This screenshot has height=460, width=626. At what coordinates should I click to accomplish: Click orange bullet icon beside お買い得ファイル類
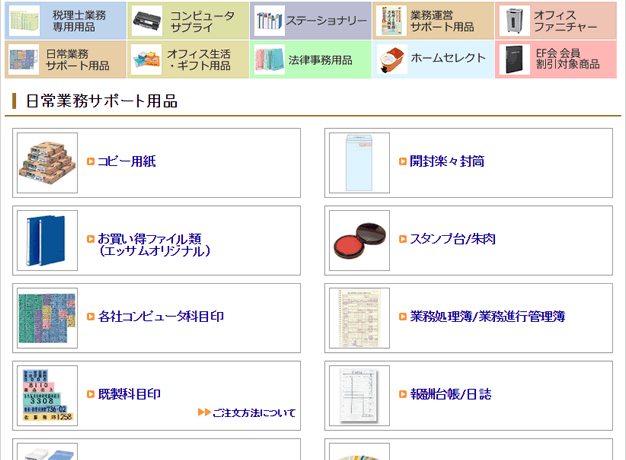point(91,239)
